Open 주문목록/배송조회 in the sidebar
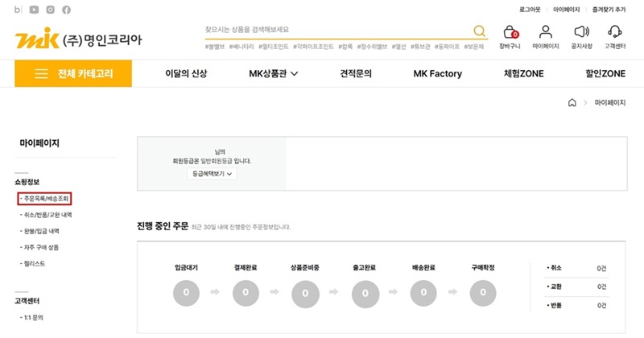Viewport: 644px width, 338px height. pos(46,198)
